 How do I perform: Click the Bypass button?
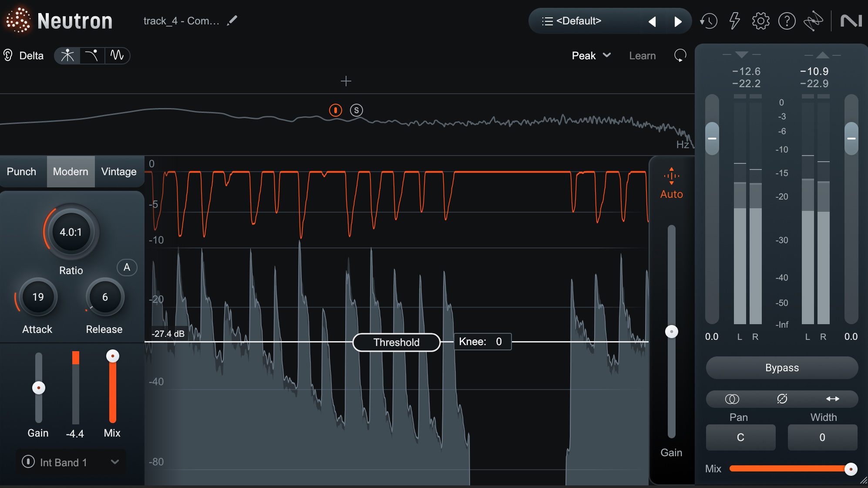pos(782,368)
